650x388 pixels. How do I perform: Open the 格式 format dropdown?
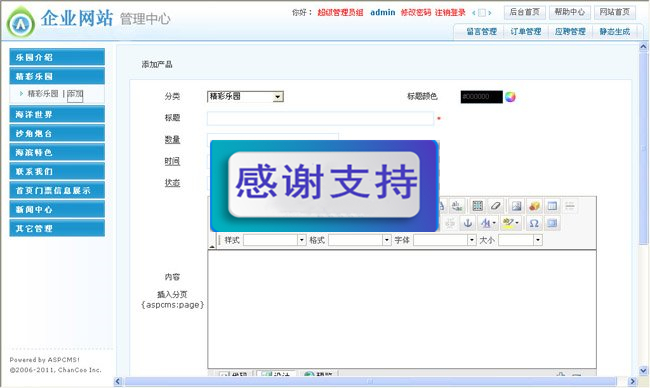tap(359, 240)
